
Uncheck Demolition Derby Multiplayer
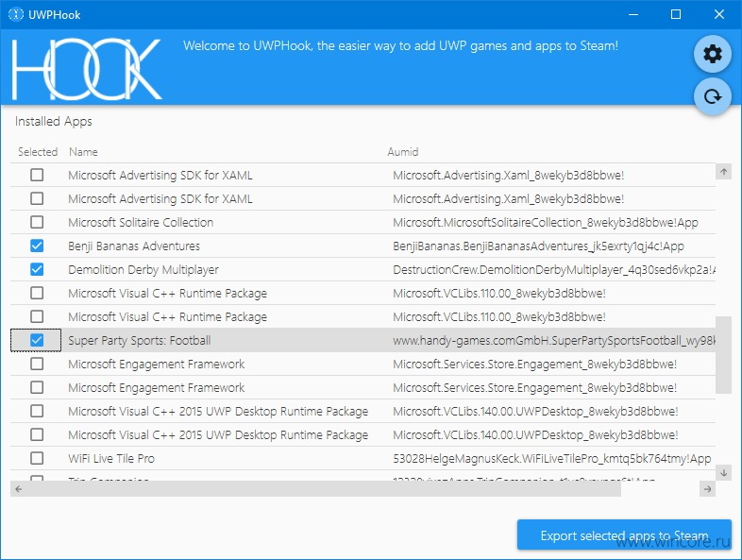[x=37, y=269]
